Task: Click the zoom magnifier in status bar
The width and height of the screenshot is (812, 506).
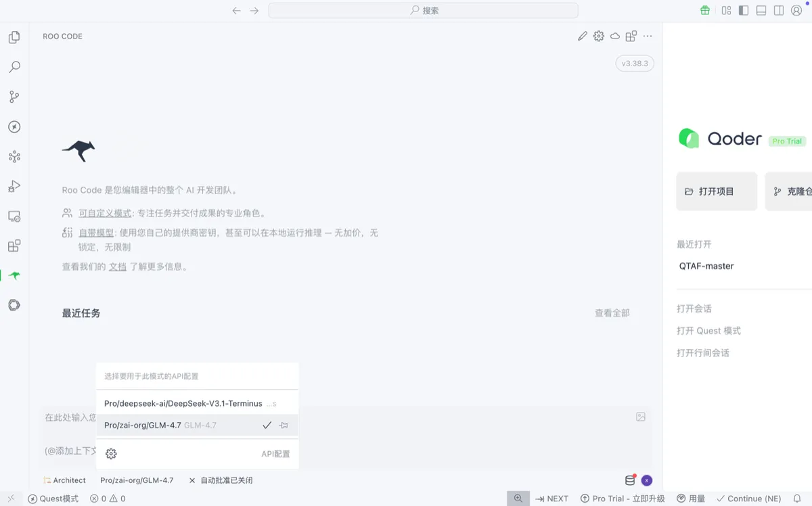Action: click(x=518, y=499)
